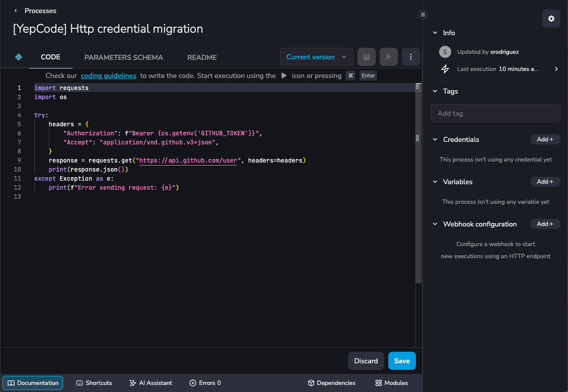Switch to the CODE tab
Screen dimensions: 568x392
coord(50,57)
